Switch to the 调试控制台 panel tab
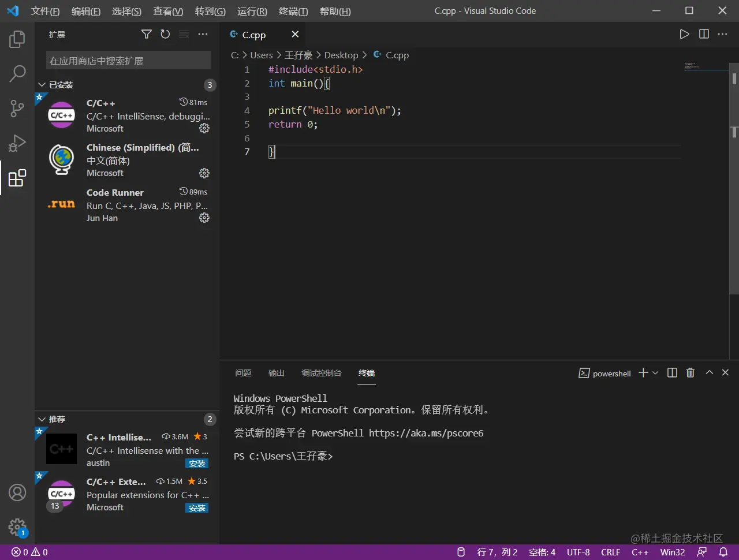Screen dimensions: 739x560 (322, 373)
